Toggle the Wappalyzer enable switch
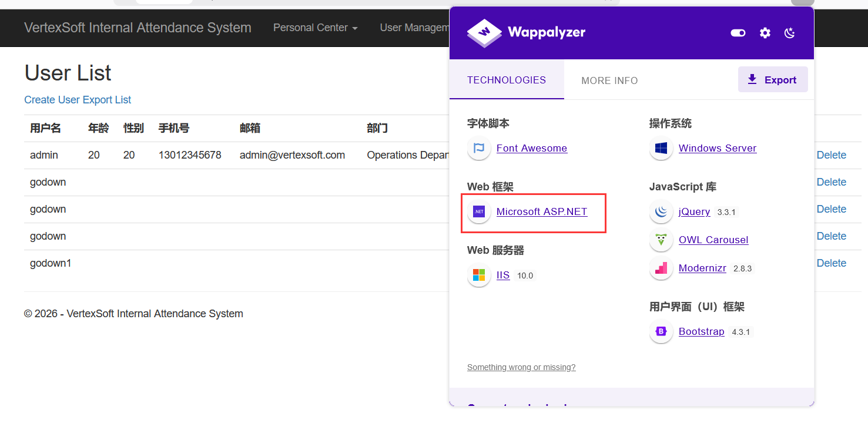868x430 pixels. click(738, 33)
